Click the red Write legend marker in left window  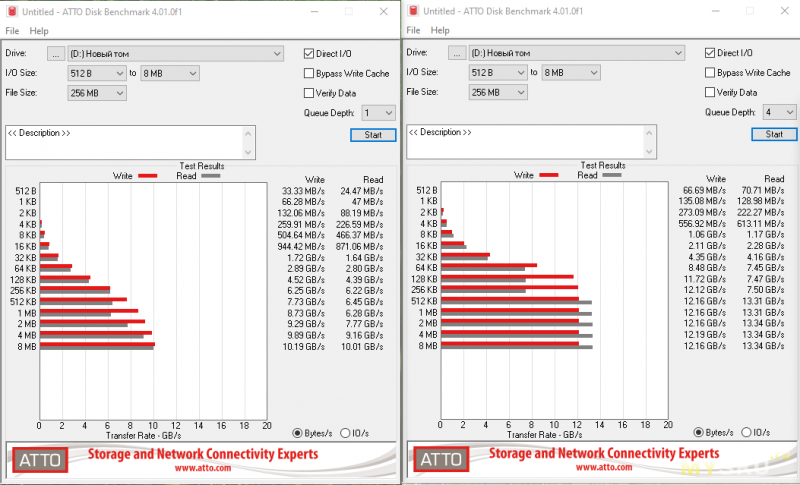[x=148, y=175]
